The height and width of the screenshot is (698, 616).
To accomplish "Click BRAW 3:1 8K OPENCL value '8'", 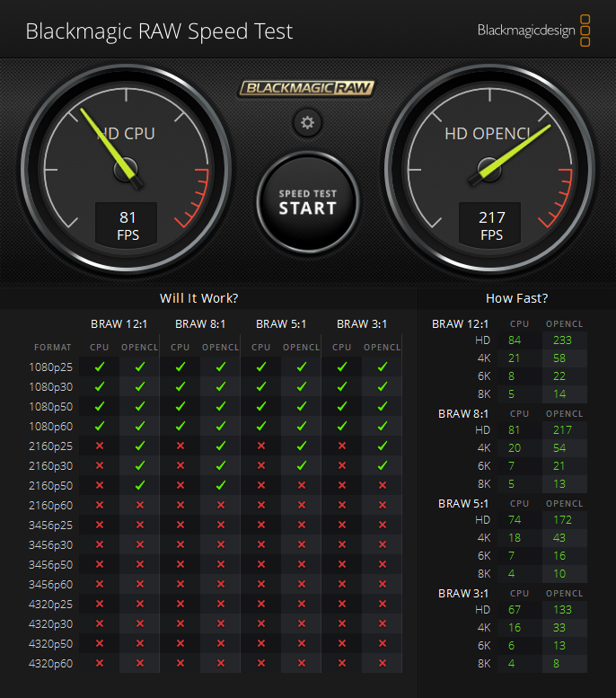I will (557, 664).
